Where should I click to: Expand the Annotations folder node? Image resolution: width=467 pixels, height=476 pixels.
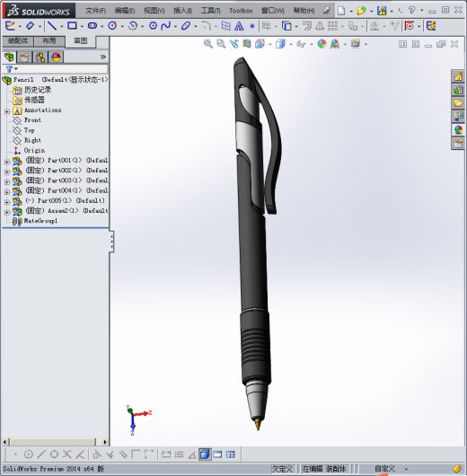coord(6,111)
